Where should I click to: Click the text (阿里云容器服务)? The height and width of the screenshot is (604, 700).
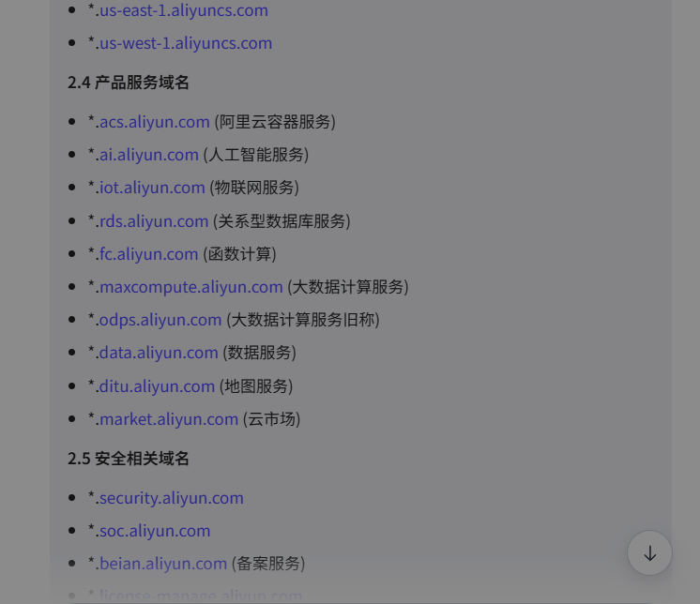coord(275,122)
